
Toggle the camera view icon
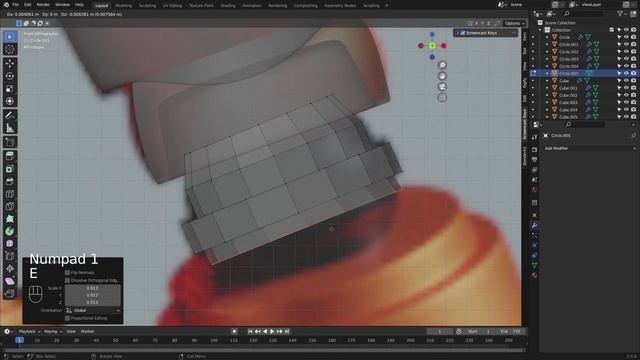[x=442, y=87]
